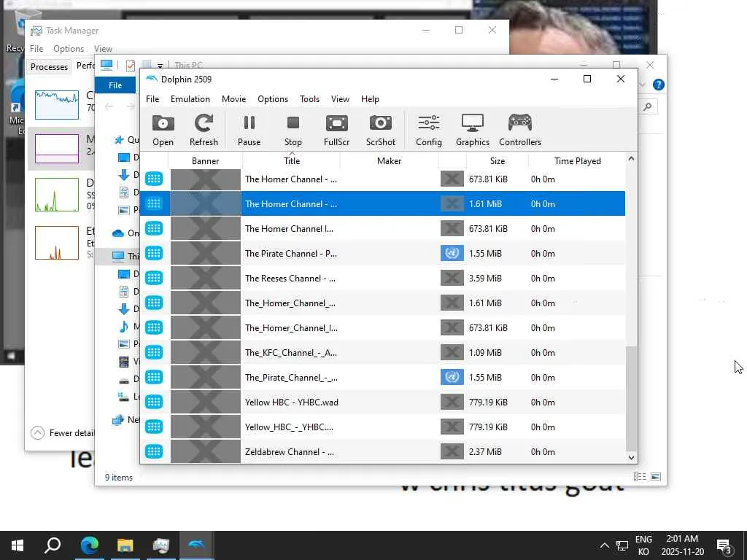Click world region flag of The Pirate Channel - P... row

[452, 253]
